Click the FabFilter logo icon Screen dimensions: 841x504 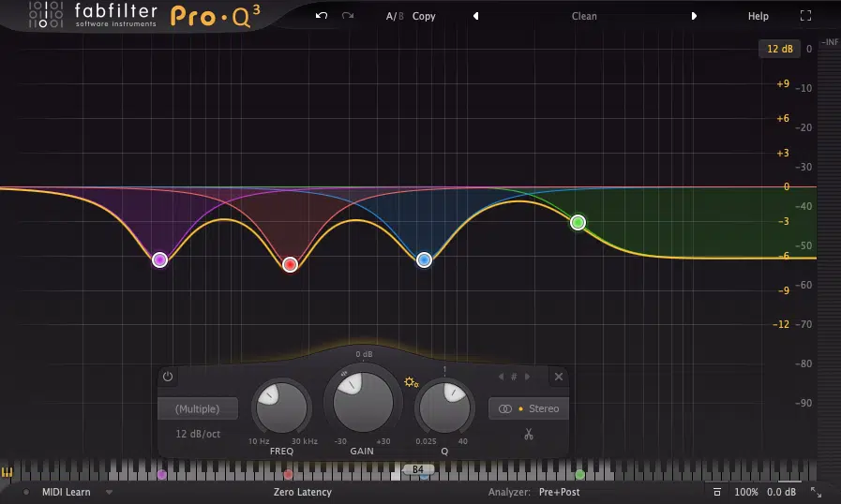click(46, 14)
